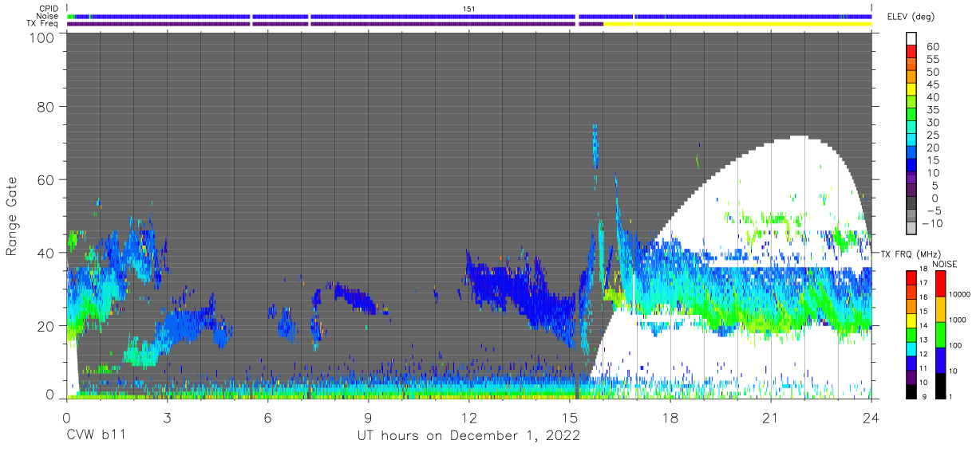Screen dimensions: 980x452
Task: Click the '12' tick on the UT hours axis
Action: (468, 417)
